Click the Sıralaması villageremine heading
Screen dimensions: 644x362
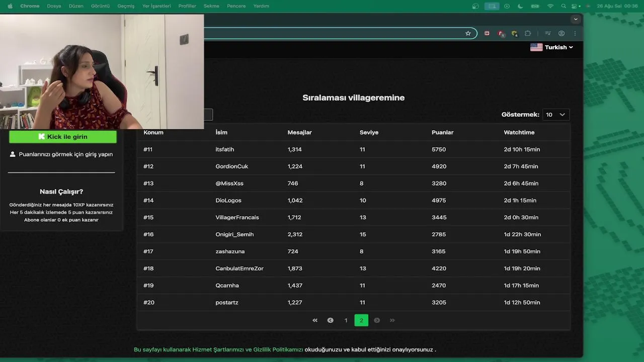(353, 98)
